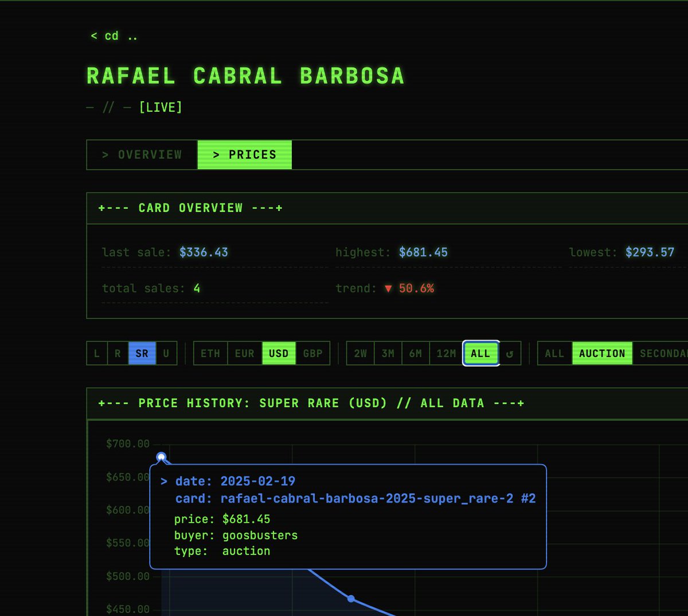This screenshot has width=688, height=616.
Task: Click tooltip card rafael-cabral-barbosa-2025-super_rare-2
Action: (367, 498)
